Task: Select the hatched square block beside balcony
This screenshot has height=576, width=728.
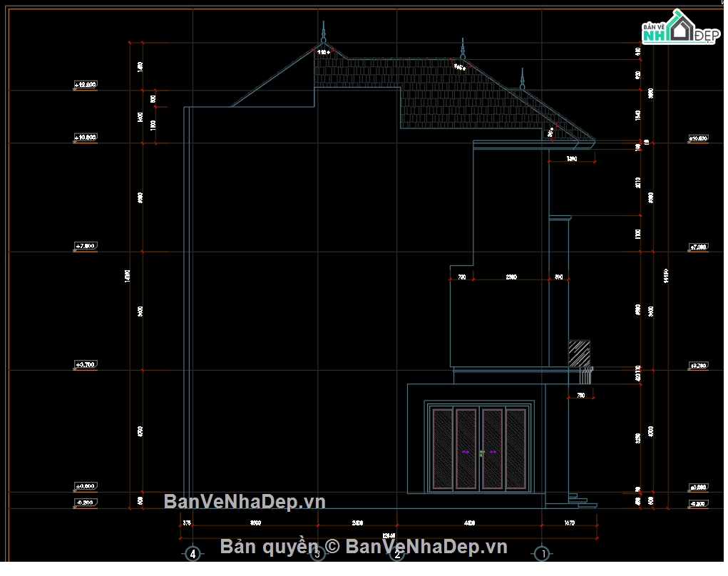Action: (579, 353)
